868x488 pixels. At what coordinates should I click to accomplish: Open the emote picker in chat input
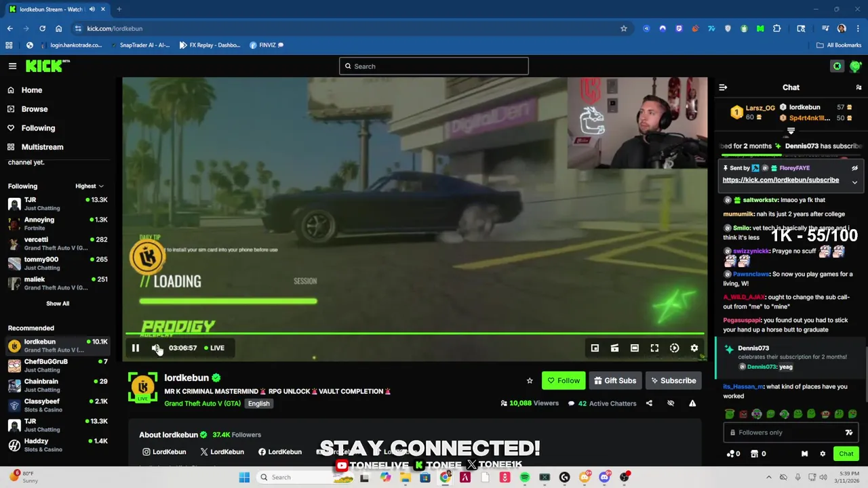coord(848,432)
